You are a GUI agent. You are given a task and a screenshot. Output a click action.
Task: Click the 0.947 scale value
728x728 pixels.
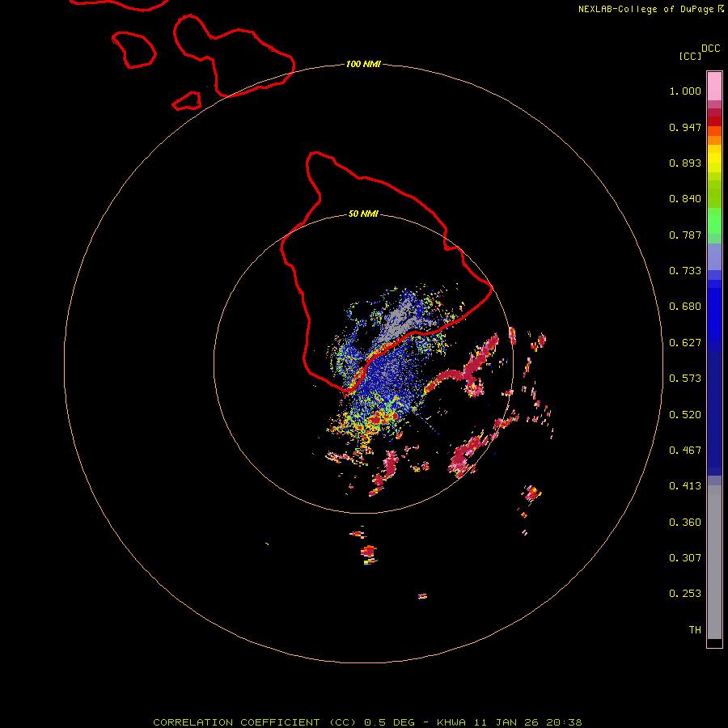coord(685,127)
